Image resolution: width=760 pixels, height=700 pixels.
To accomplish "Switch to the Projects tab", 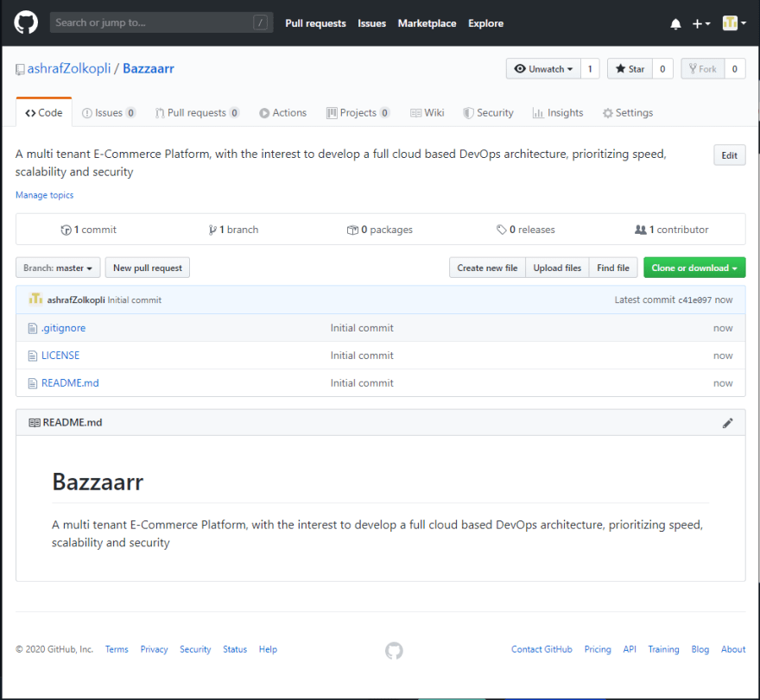I will pyautogui.click(x=358, y=113).
